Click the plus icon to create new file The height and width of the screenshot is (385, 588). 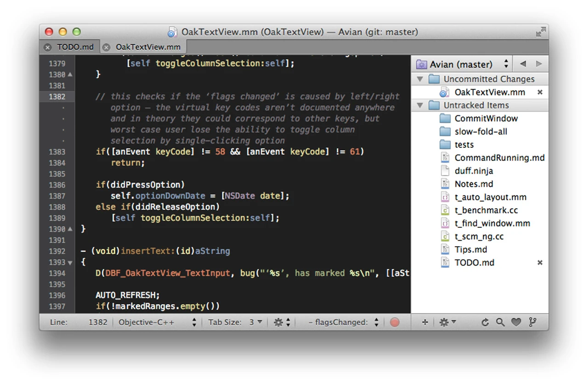click(424, 323)
